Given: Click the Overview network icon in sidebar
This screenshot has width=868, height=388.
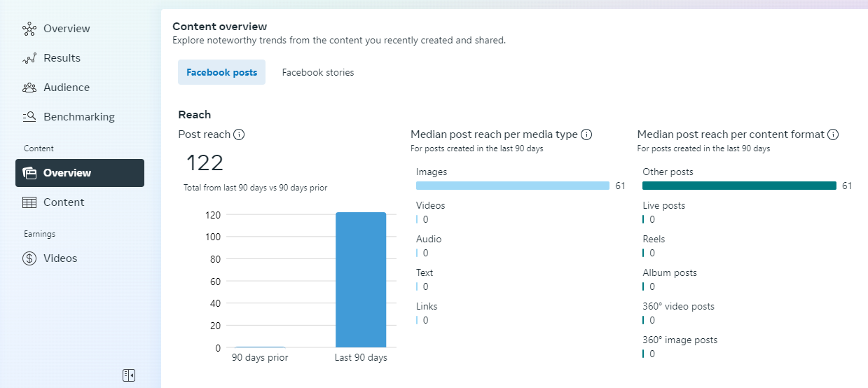Looking at the screenshot, I should click(29, 29).
